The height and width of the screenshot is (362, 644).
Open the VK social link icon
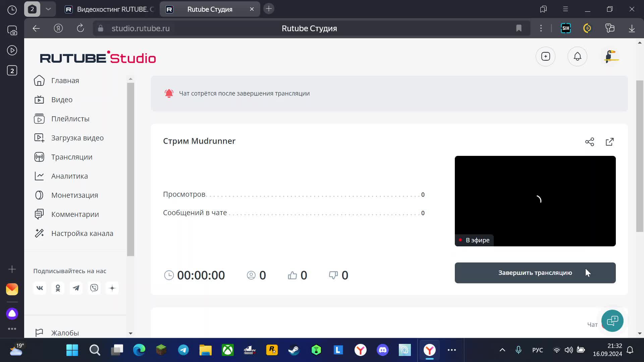click(40, 288)
